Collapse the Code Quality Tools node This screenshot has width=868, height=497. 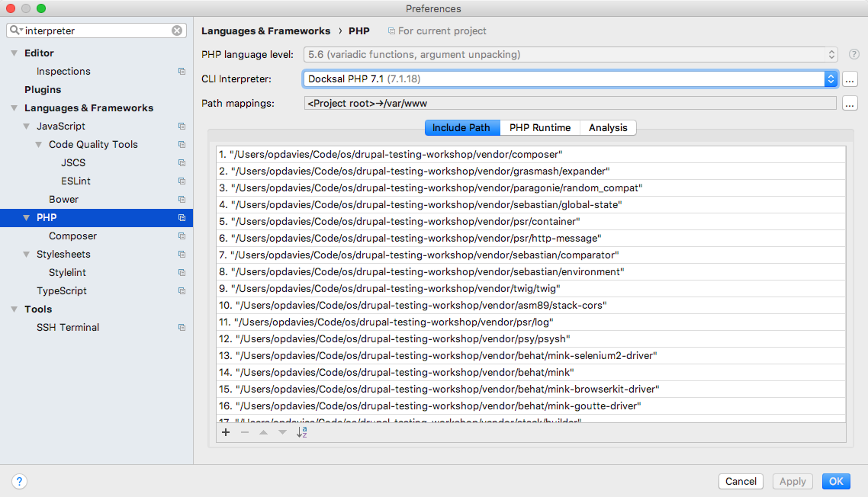pyautogui.click(x=39, y=145)
